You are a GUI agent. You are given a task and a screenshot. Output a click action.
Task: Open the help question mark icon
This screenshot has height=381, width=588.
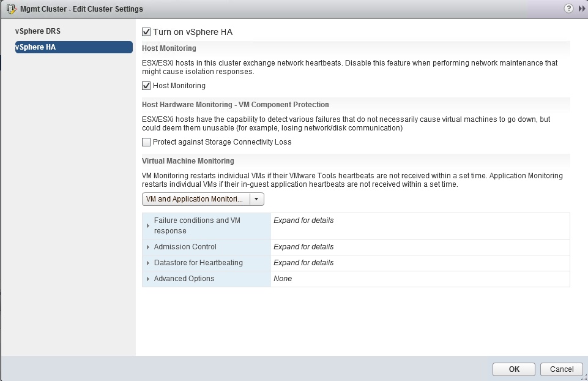[568, 9]
